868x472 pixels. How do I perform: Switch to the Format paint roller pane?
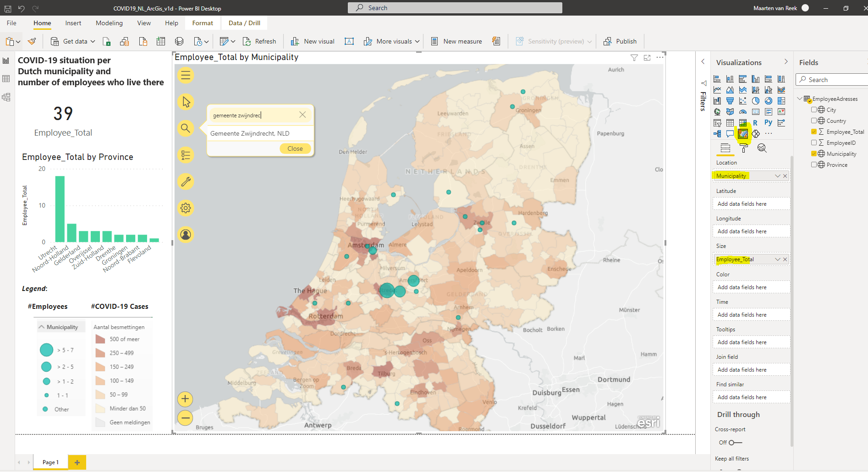[743, 148]
